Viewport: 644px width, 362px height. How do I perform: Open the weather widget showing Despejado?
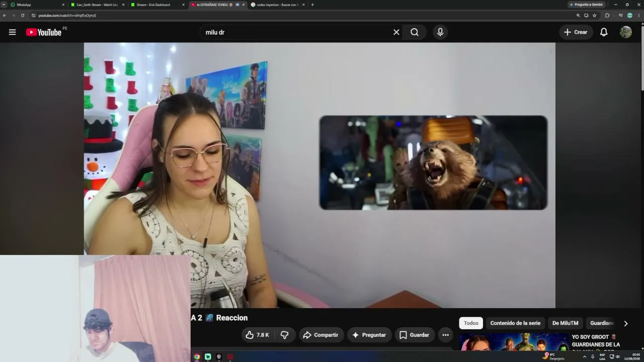554,356
